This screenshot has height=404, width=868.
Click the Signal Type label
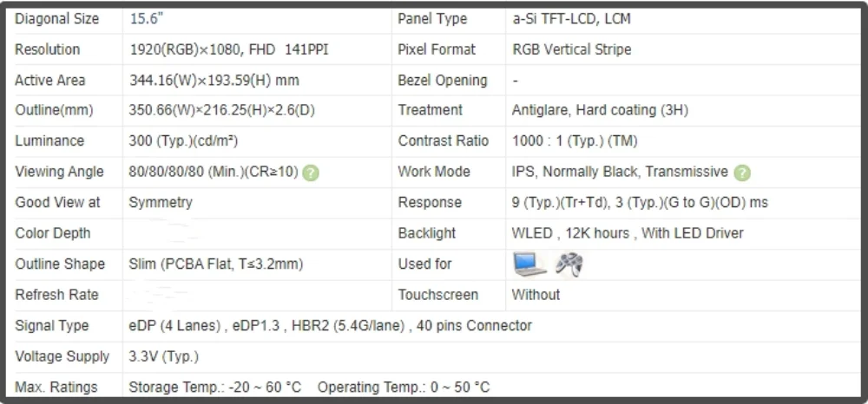[51, 326]
